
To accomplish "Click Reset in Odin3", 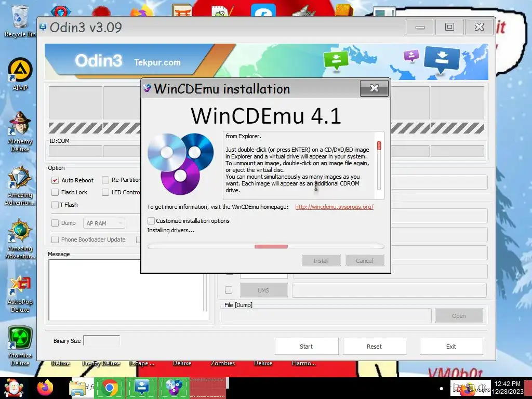I will click(x=374, y=347).
